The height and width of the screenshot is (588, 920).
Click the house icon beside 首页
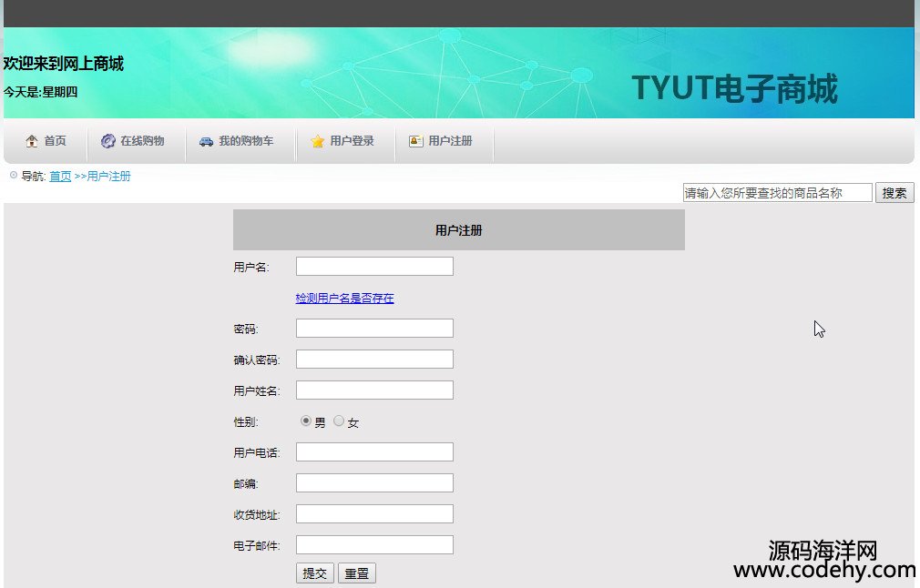coord(32,141)
